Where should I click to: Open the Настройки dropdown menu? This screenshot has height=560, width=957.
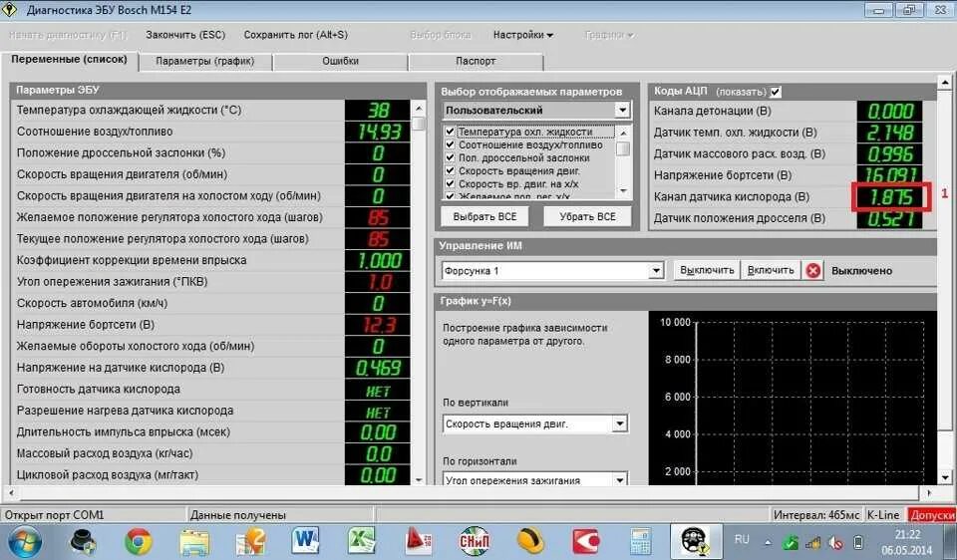tap(523, 35)
